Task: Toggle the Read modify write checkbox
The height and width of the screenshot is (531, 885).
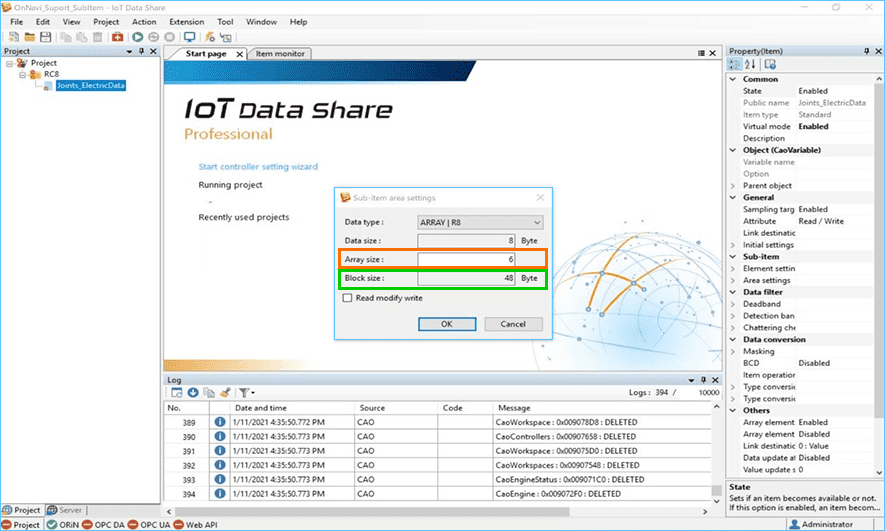Action: coord(347,298)
